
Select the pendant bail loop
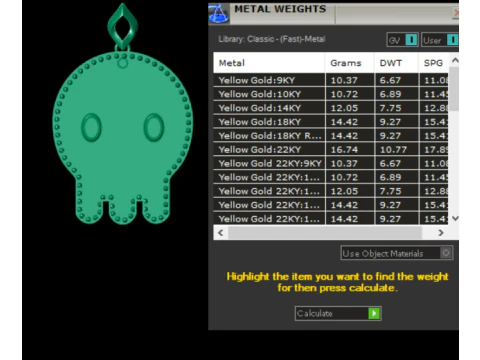coord(122,27)
